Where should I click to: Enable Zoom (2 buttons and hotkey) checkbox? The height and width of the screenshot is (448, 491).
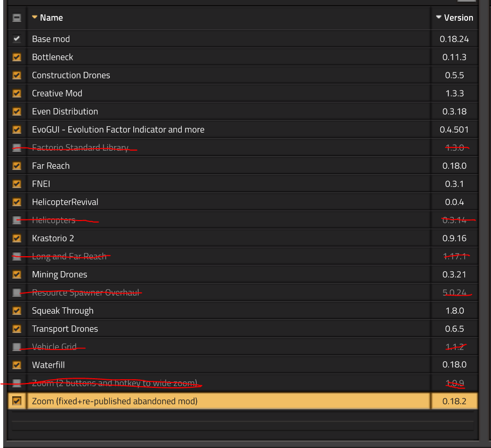point(17,383)
